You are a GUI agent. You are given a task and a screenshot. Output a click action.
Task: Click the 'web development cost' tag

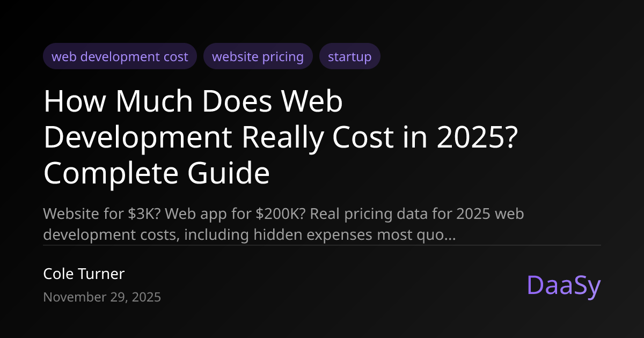(x=120, y=56)
